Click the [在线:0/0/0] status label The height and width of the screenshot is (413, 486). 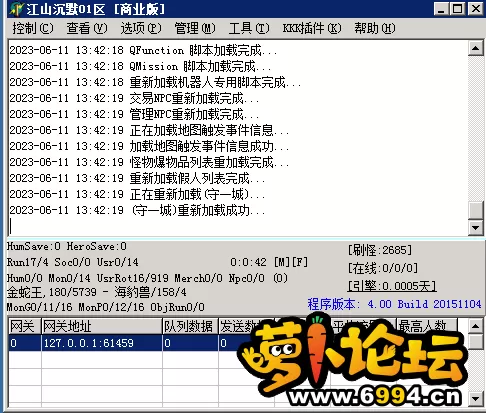click(x=383, y=268)
